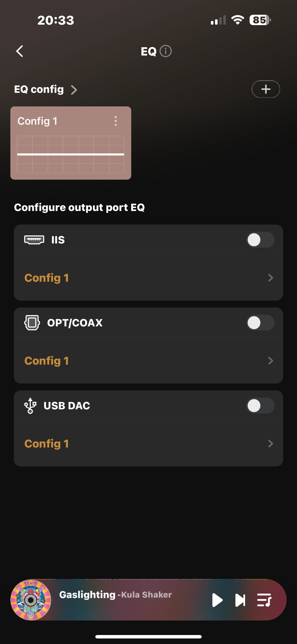Tap the USB DAC port icon
The height and width of the screenshot is (644, 297).
pos(30,406)
